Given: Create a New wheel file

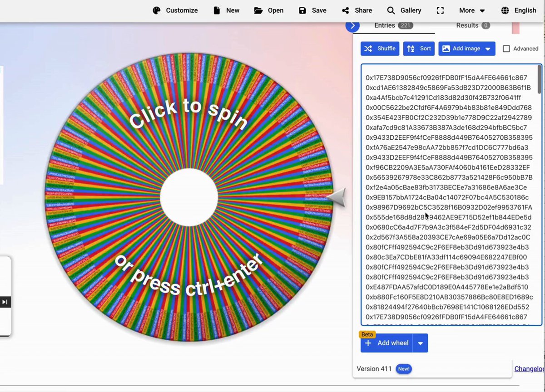Looking at the screenshot, I should (226, 10).
